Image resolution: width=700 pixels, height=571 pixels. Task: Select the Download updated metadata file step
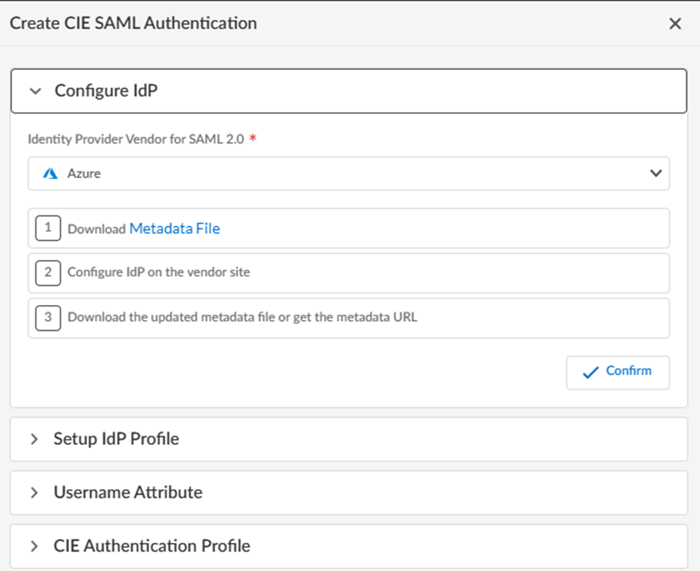point(242,318)
